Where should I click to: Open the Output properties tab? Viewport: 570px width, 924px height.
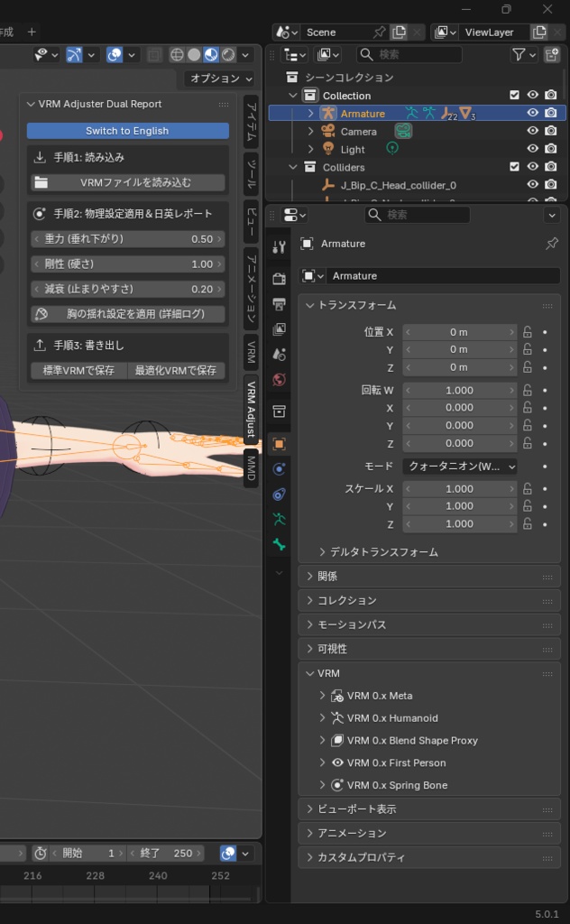279,304
